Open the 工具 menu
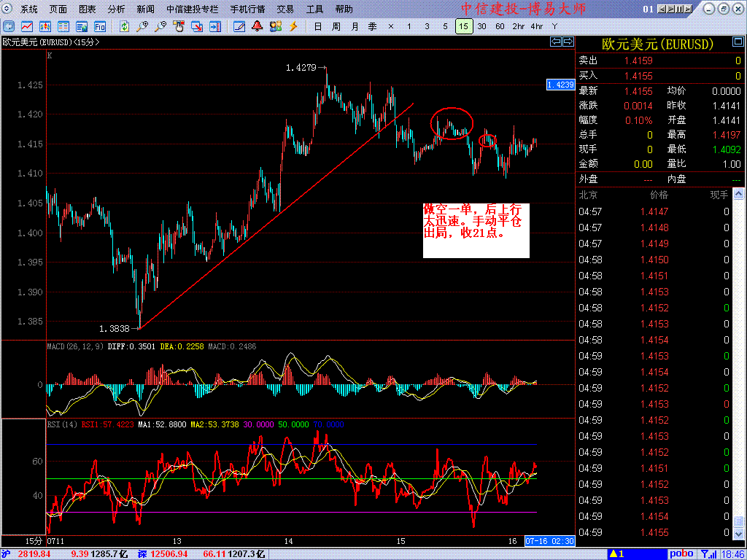747x560 pixels. (314, 9)
